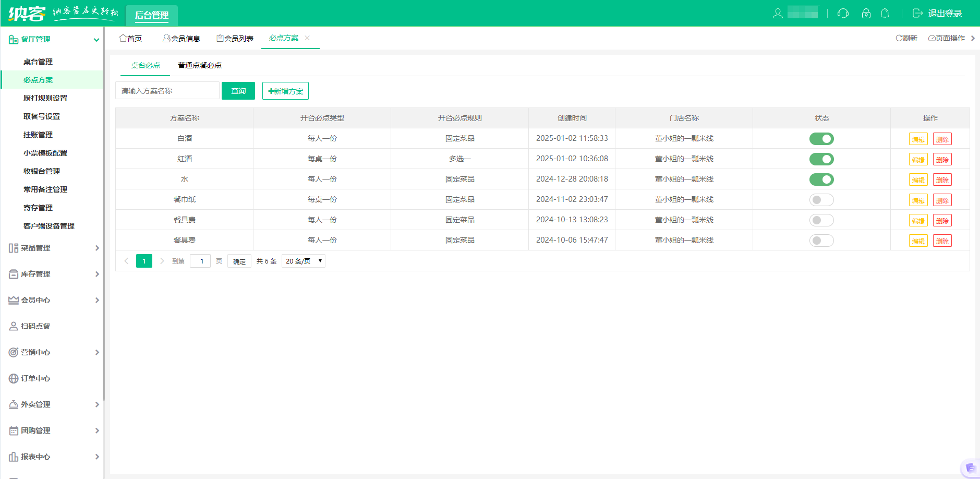Focus the jump-to page number input
Screen dimensions: 980x479
[x=200, y=261]
